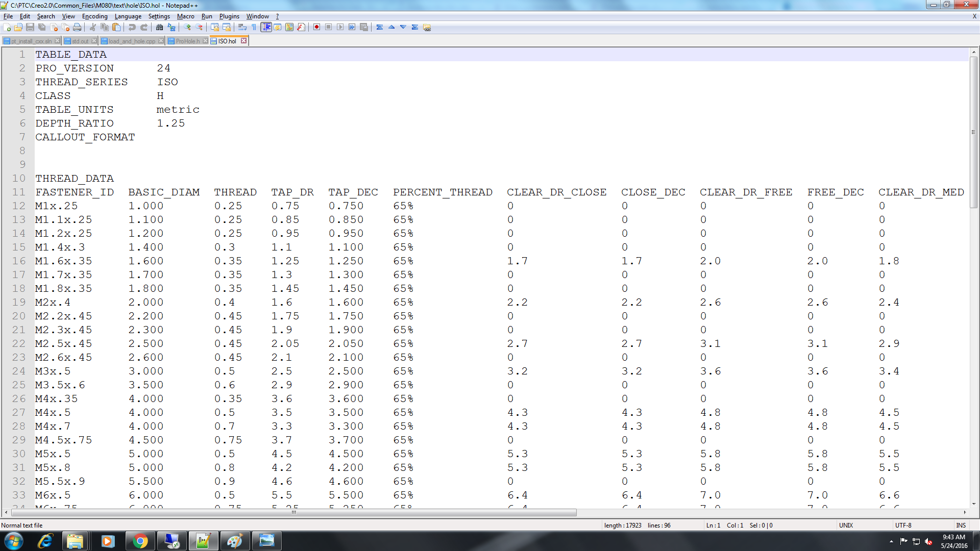Click the Find (binoculars) icon
The width and height of the screenshot is (980, 551).
point(160,27)
